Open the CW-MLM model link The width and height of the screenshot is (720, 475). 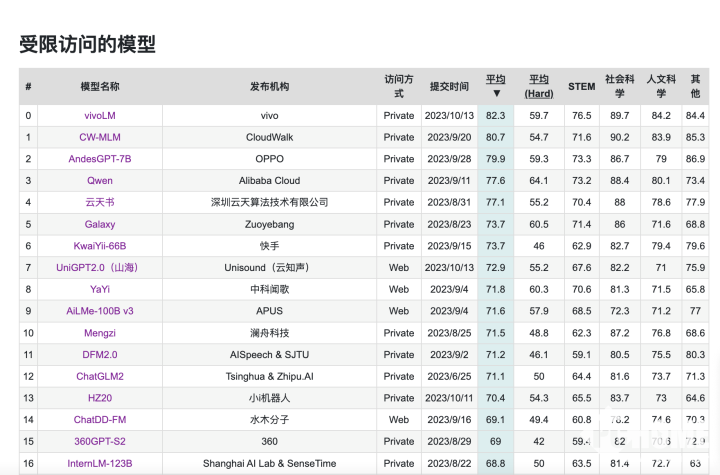[x=100, y=137]
